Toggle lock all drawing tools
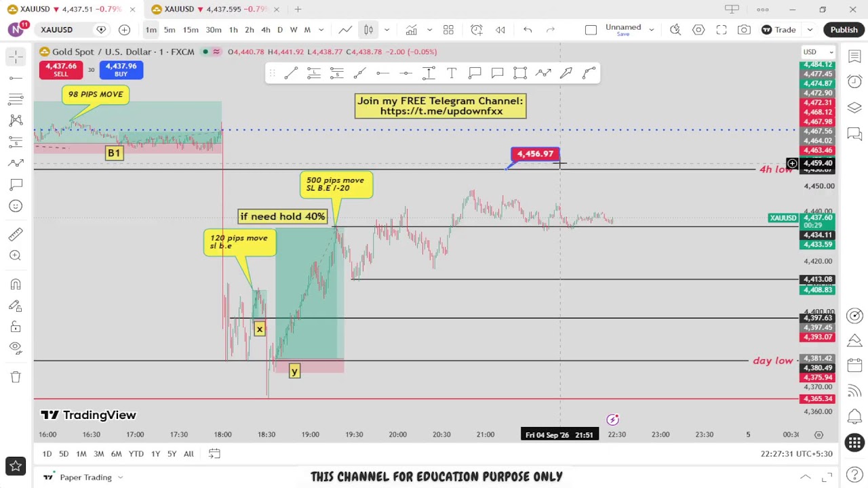This screenshot has height=488, width=868. tap(16, 327)
